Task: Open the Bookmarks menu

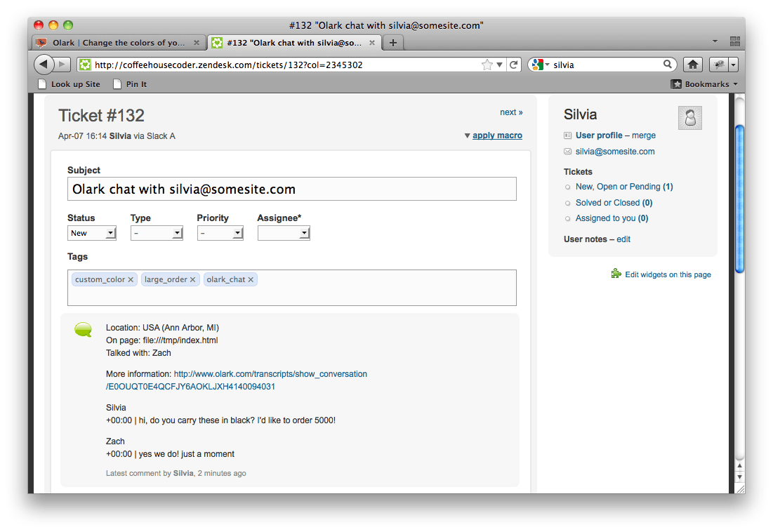Action: tap(705, 84)
